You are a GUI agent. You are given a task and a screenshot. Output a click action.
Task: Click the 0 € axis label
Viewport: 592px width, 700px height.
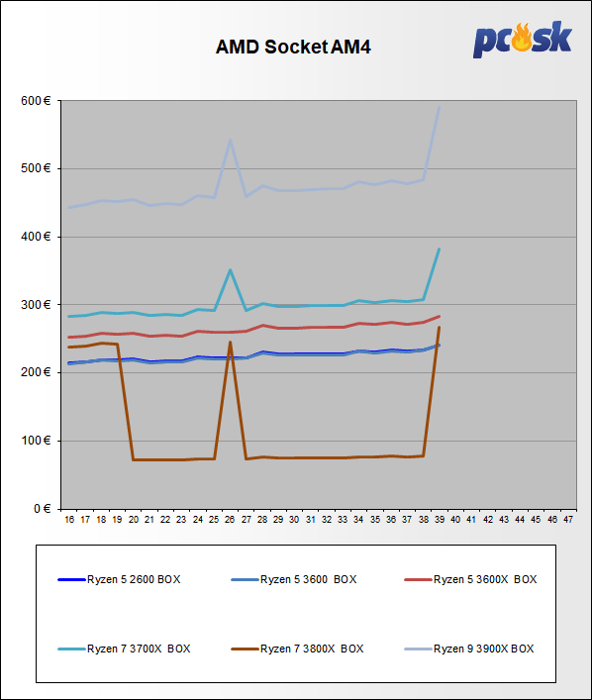click(42, 509)
